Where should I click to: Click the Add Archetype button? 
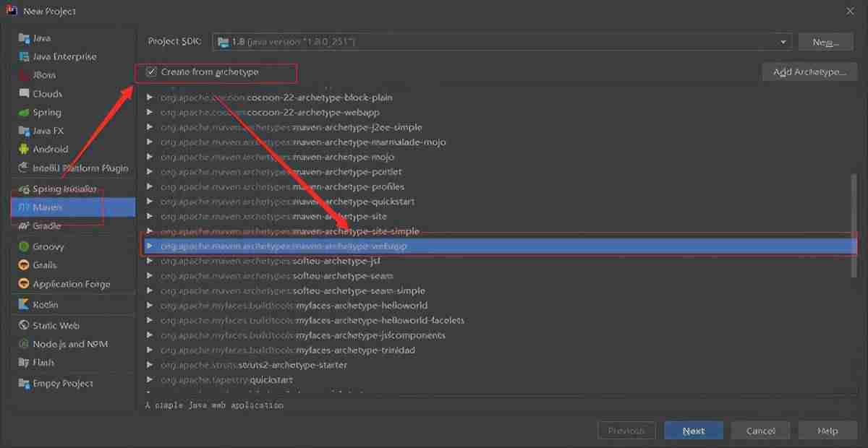click(809, 72)
